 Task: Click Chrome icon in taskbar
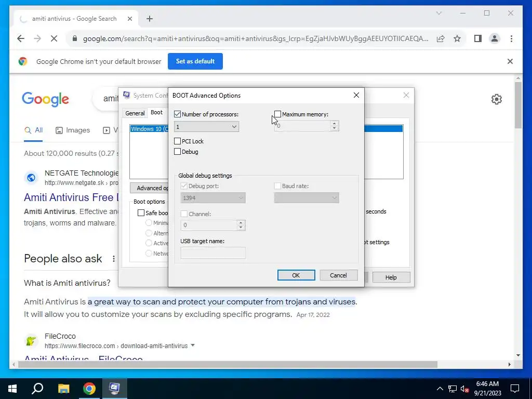89,389
